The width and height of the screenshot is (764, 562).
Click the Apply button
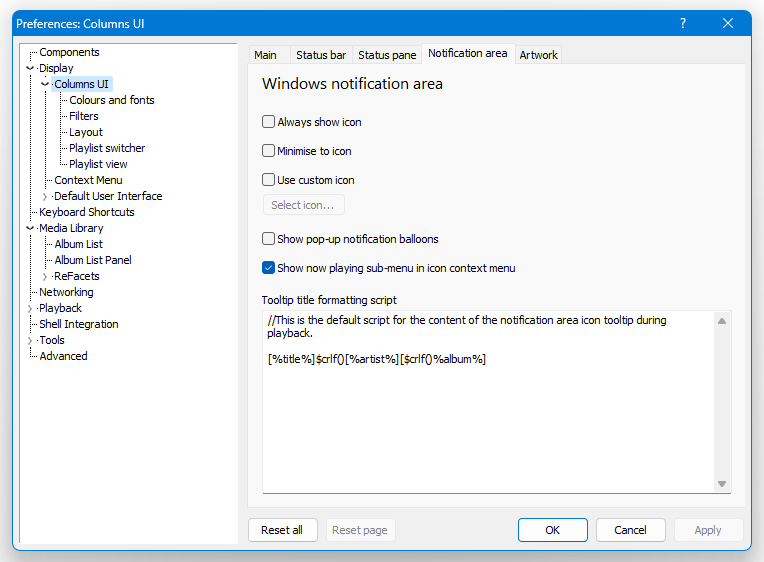(708, 530)
